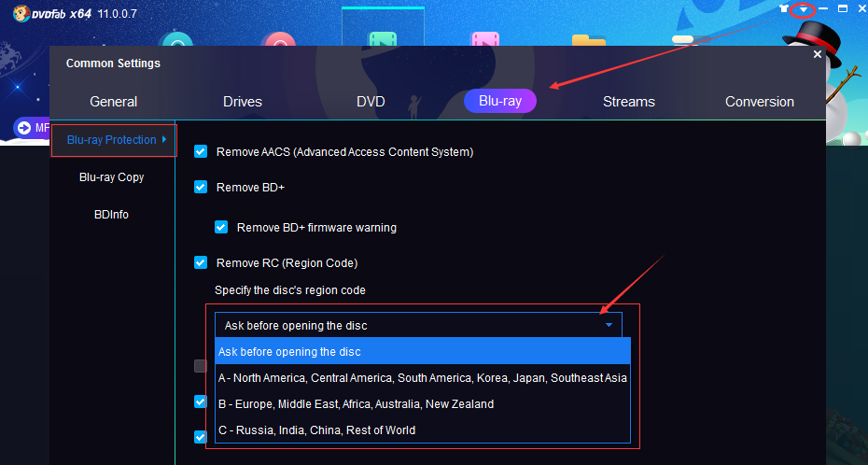Open Blu-ray Protection settings section
Viewport: 868px width, 465px height.
point(114,140)
